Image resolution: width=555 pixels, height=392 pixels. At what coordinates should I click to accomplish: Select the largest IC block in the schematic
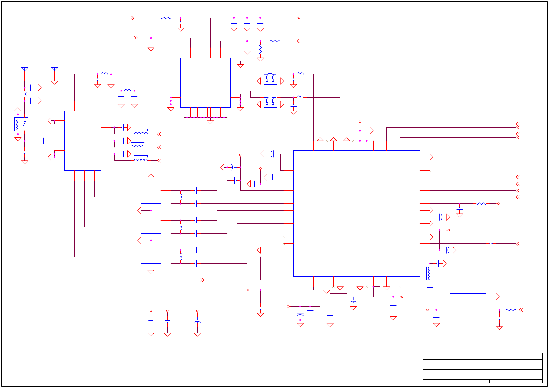tap(357, 214)
